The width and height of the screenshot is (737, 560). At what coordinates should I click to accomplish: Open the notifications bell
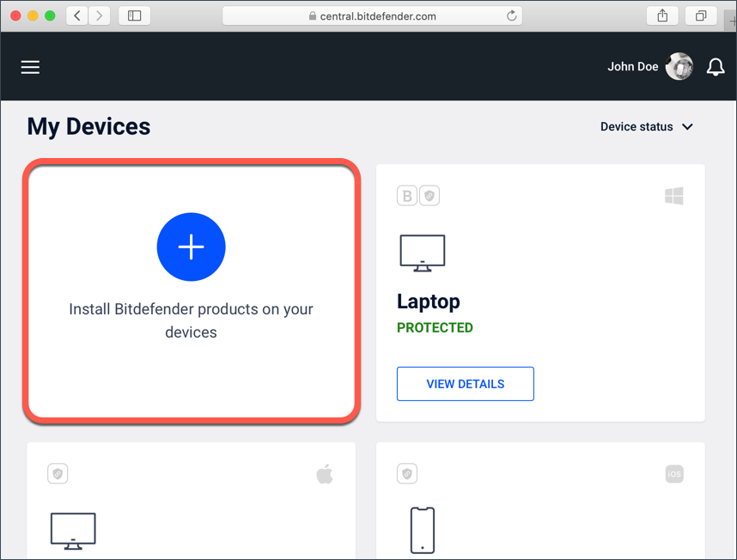716,67
